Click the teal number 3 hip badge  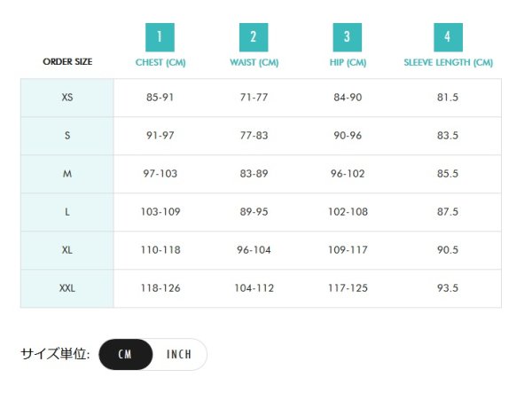tap(348, 37)
